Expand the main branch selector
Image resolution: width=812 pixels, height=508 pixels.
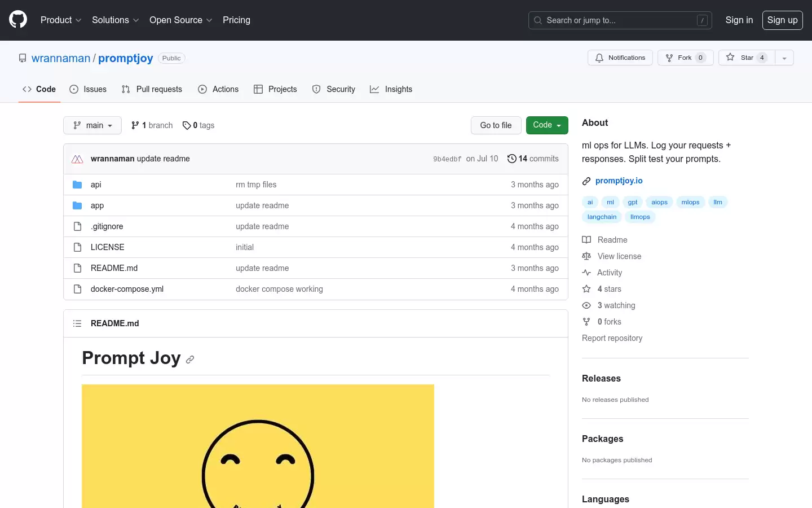[x=92, y=125]
